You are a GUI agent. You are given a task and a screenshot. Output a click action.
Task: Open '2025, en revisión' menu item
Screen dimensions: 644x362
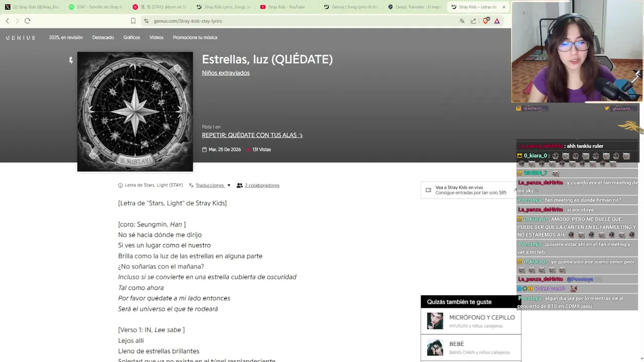pyautogui.click(x=66, y=38)
